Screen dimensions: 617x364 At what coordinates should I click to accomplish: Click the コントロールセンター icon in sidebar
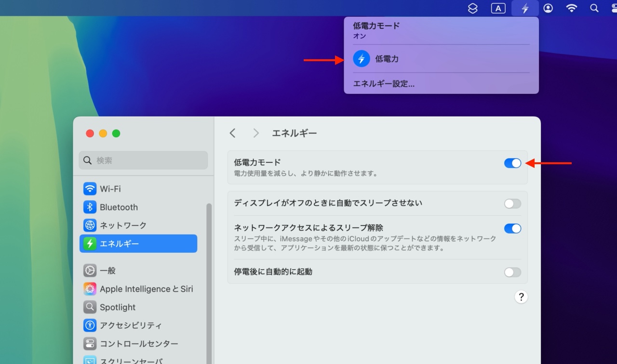pyautogui.click(x=90, y=344)
